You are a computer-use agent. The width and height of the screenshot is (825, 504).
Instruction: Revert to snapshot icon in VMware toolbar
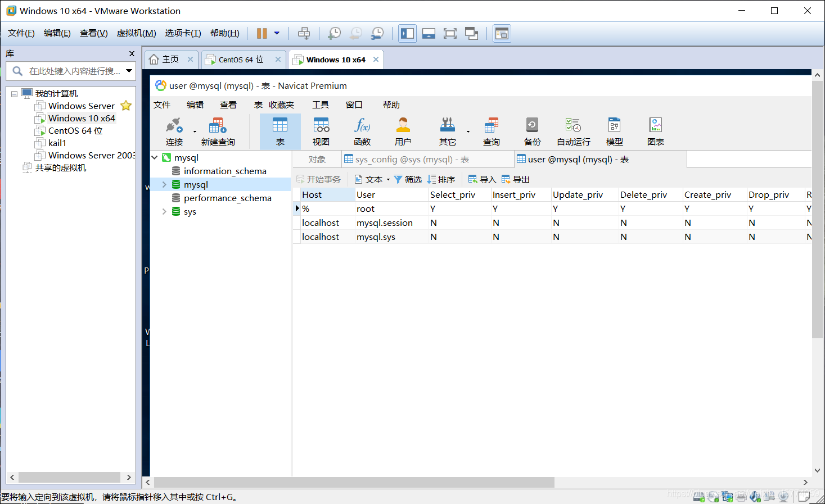[x=356, y=33]
